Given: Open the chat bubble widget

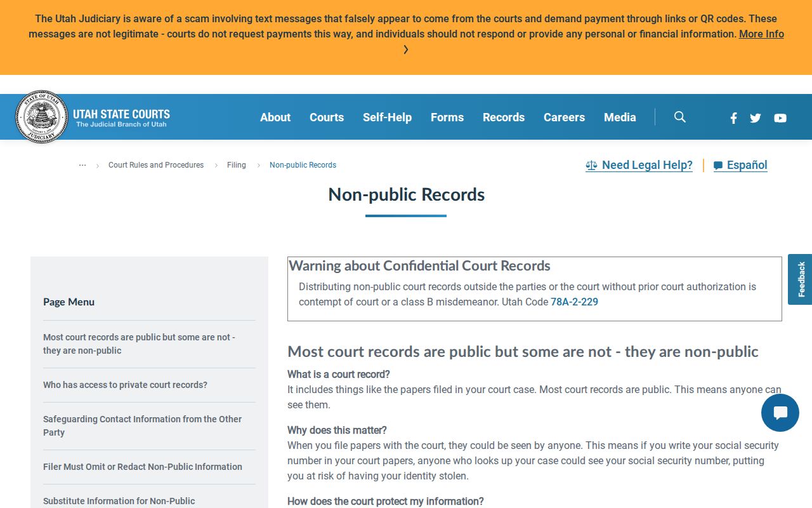Looking at the screenshot, I should click(780, 413).
